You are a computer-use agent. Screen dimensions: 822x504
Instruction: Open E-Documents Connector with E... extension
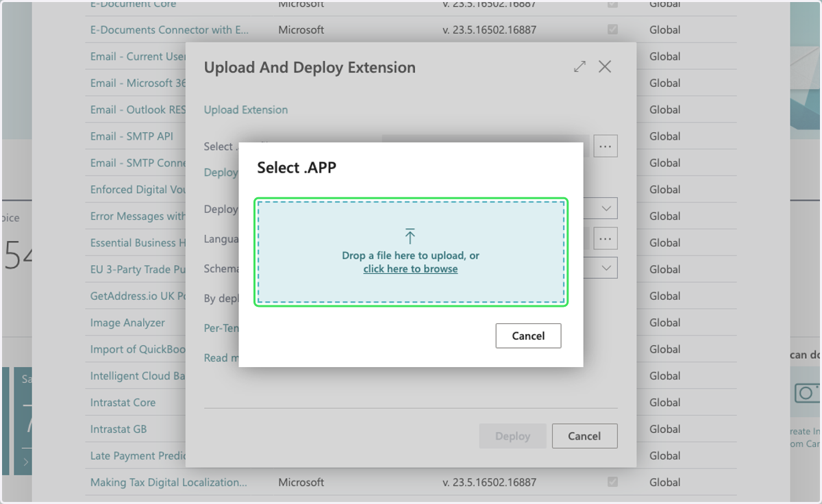point(170,30)
